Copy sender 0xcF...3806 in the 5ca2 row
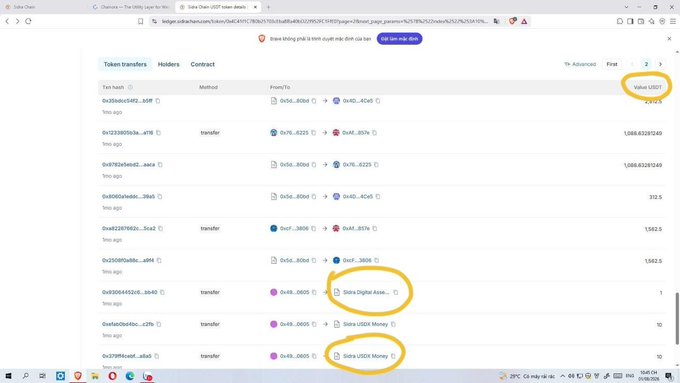 [314, 229]
